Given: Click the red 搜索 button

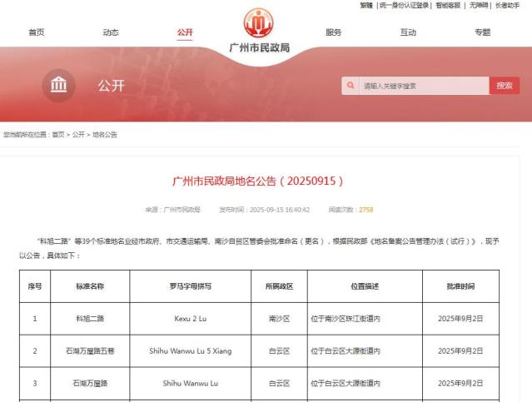Looking at the screenshot, I should point(505,86).
